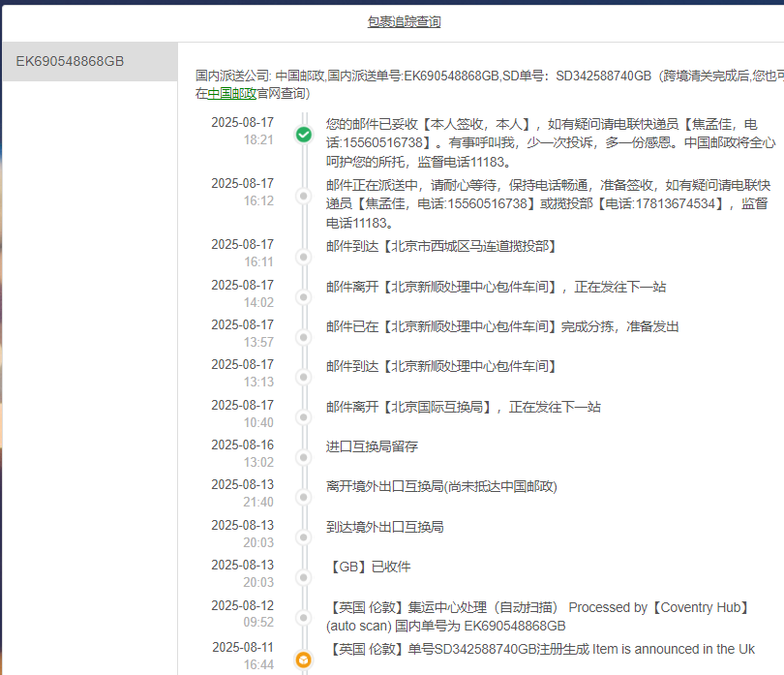
Task: Click text 邮件到达【北京新顺处理中心包件车间】
Action: click(x=441, y=366)
